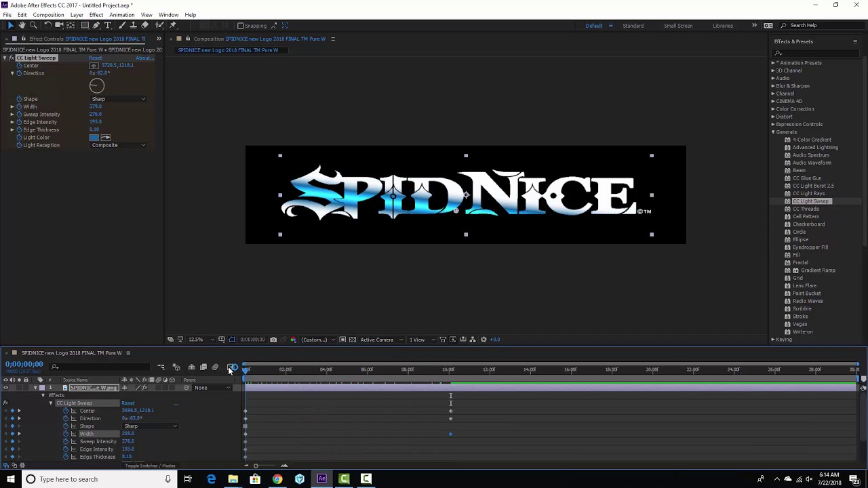Select the Rectangle shape tool

pyautogui.click(x=85, y=25)
